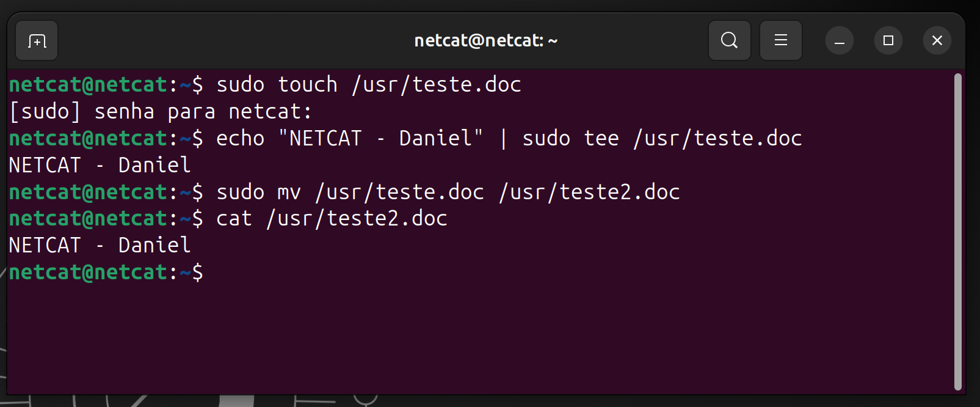Click the empty prompt on the last line
The image size is (980, 407).
(106, 272)
